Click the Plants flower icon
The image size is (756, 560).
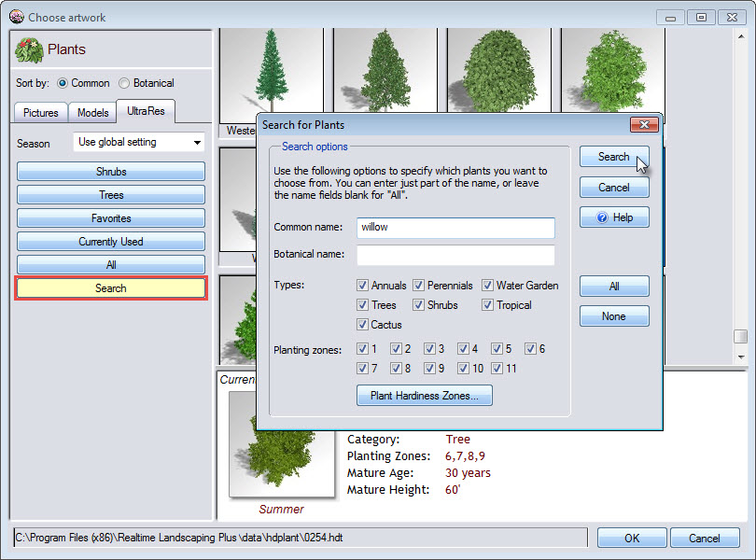[30, 50]
